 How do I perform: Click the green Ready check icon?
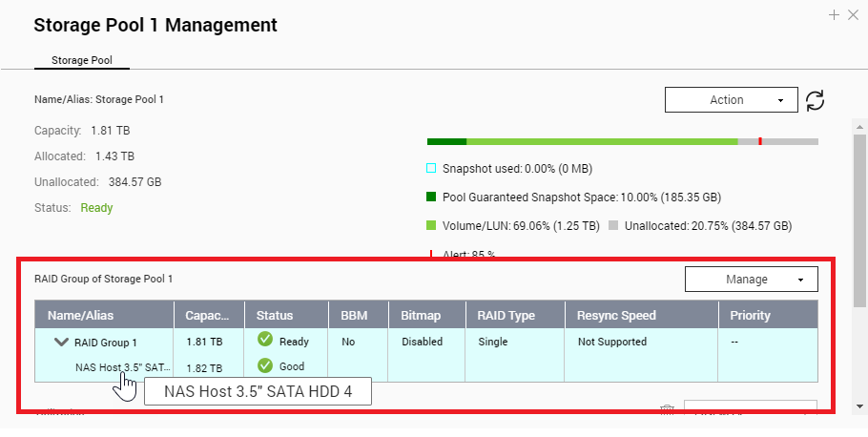click(x=265, y=341)
